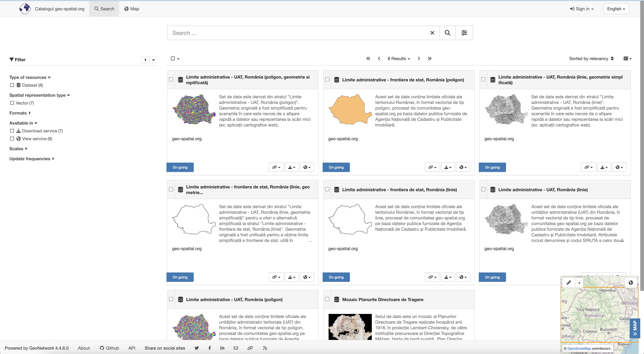This screenshot has width=644, height=354.
Task: Collapse the MAP side panel tab
Action: [635, 328]
